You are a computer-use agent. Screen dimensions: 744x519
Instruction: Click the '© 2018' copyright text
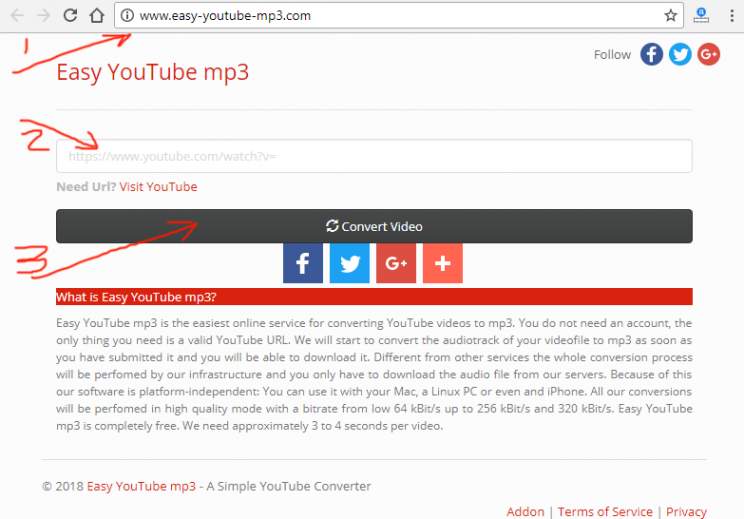pyautogui.click(x=63, y=486)
